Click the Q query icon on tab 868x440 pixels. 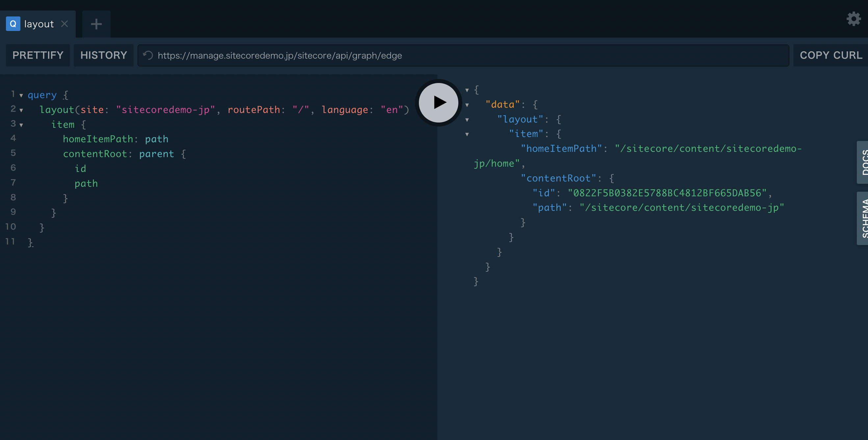[13, 24]
